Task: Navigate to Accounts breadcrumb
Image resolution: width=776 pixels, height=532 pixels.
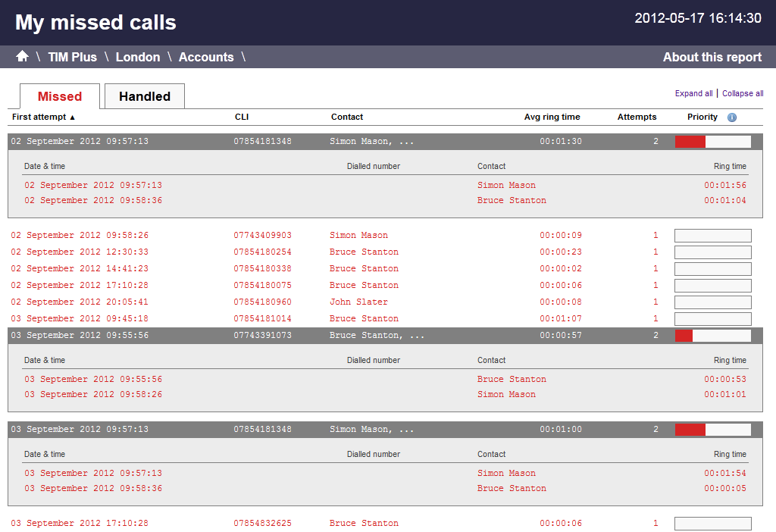Action: click(x=205, y=57)
